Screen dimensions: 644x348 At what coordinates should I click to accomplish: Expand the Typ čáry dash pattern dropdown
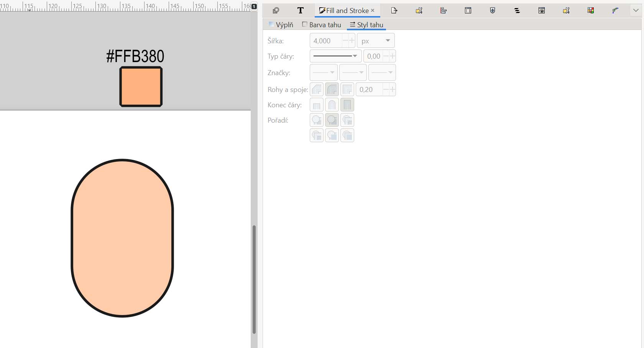[335, 56]
